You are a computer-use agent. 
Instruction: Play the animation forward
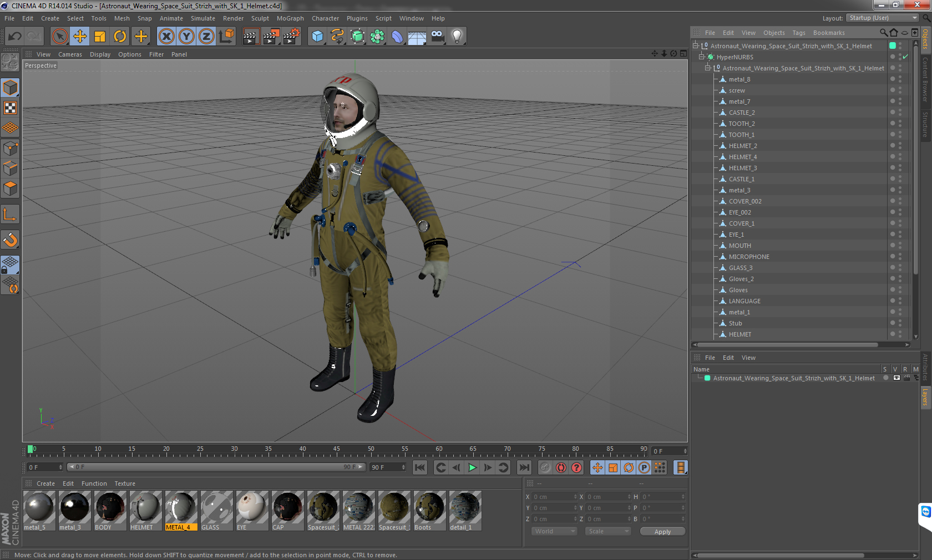(472, 467)
